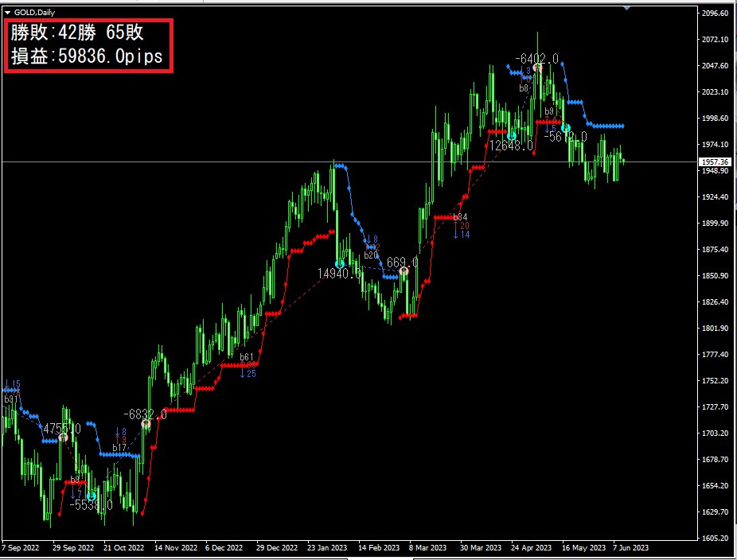Click the 21 Oct 2022 date label
Screen dimensions: 737x560
coord(123,548)
